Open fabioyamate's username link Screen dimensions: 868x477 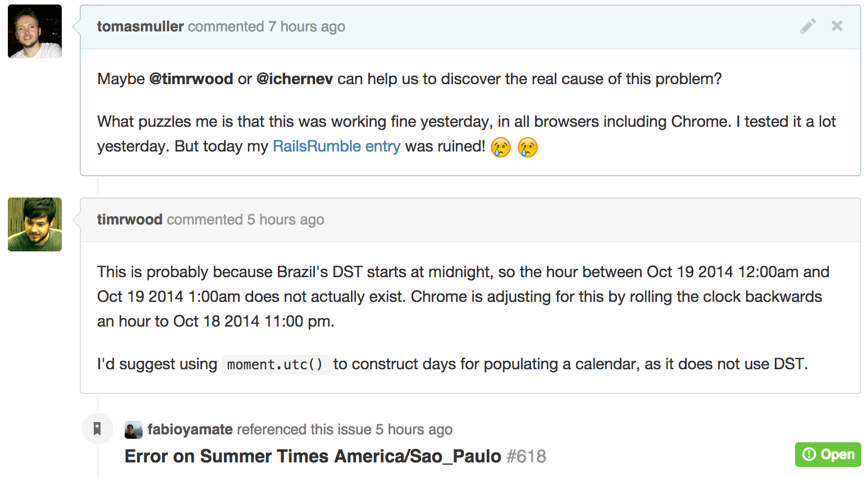[x=190, y=429]
